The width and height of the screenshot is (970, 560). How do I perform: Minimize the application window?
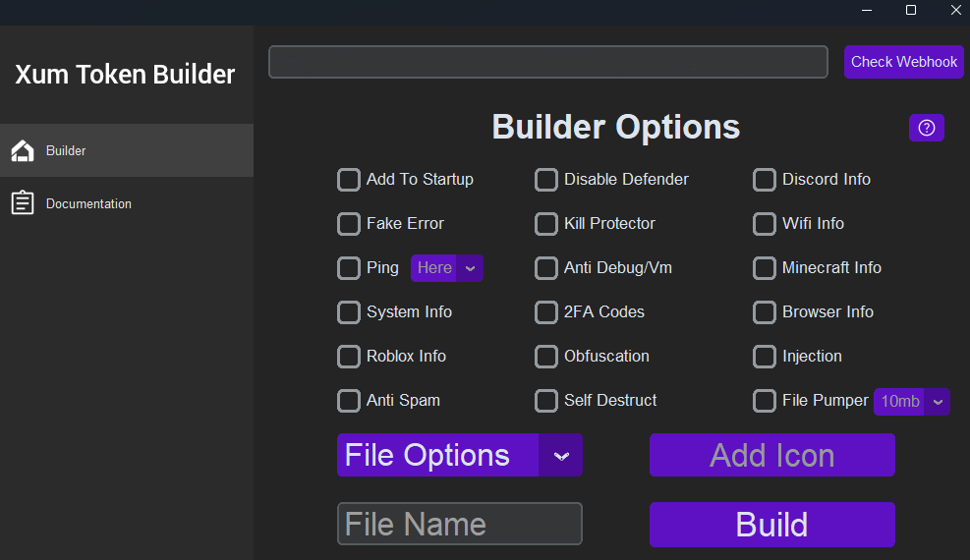pos(867,10)
